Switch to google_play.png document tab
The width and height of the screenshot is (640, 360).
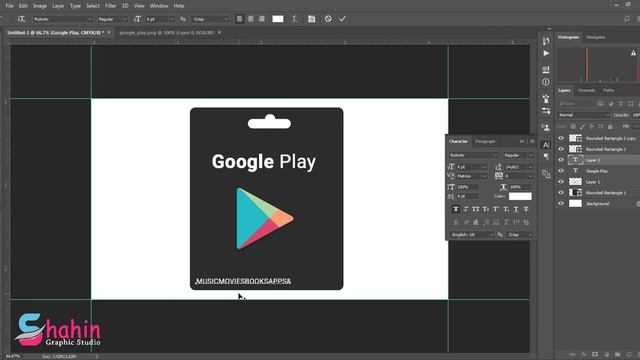pos(167,33)
